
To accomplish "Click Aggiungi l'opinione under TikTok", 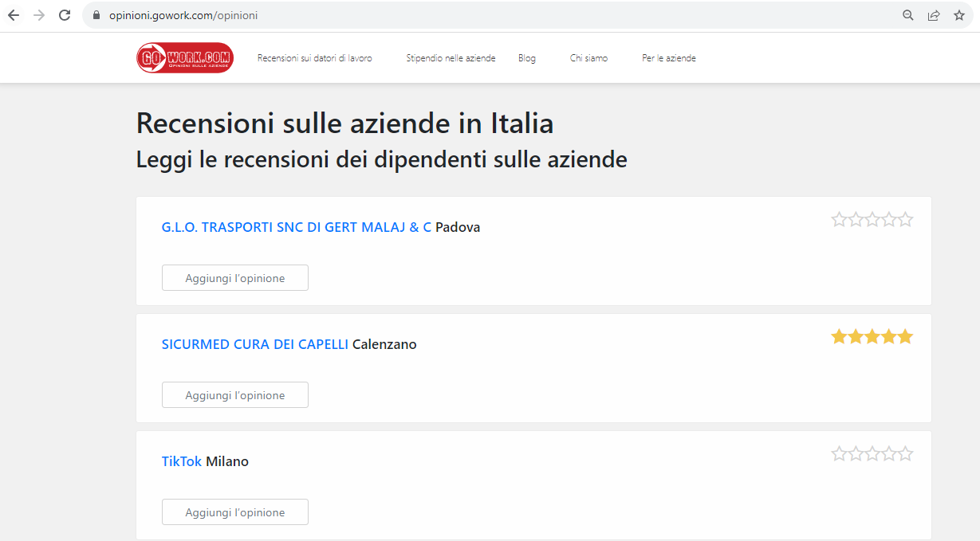I will (x=235, y=512).
